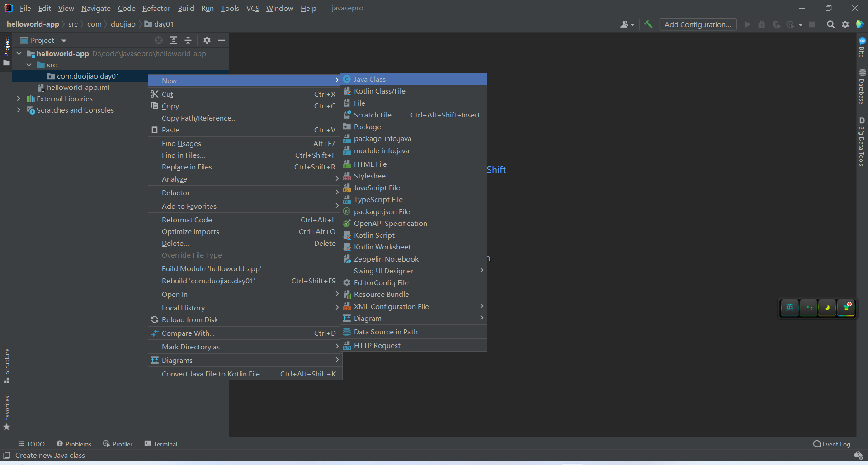Select Reload from Disk menu item

pos(245,320)
